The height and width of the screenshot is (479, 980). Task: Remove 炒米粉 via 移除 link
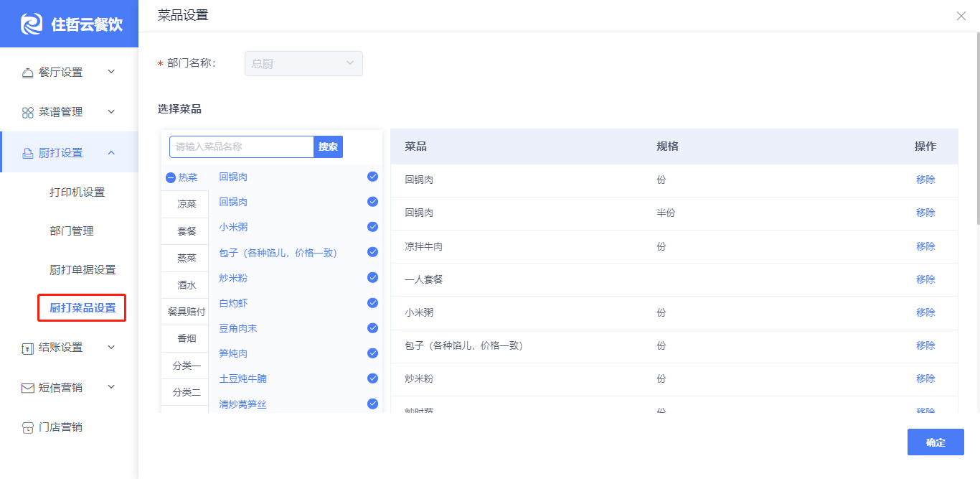(925, 378)
